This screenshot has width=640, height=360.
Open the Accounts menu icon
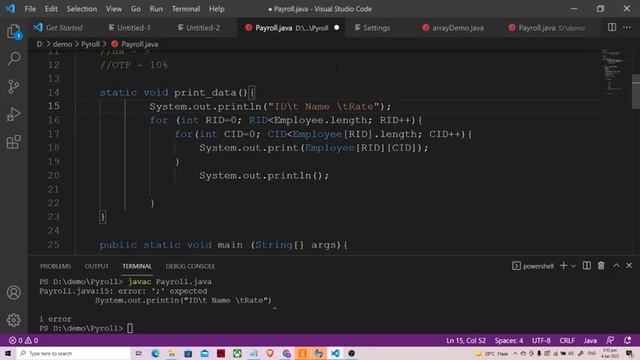pos(13,293)
